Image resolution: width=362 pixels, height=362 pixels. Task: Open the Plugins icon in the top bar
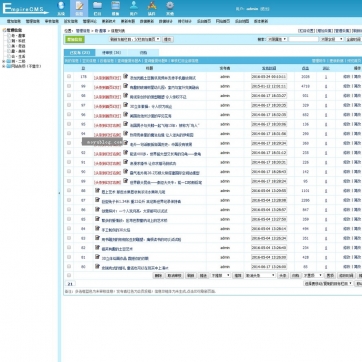pyautogui.click(x=152, y=8)
